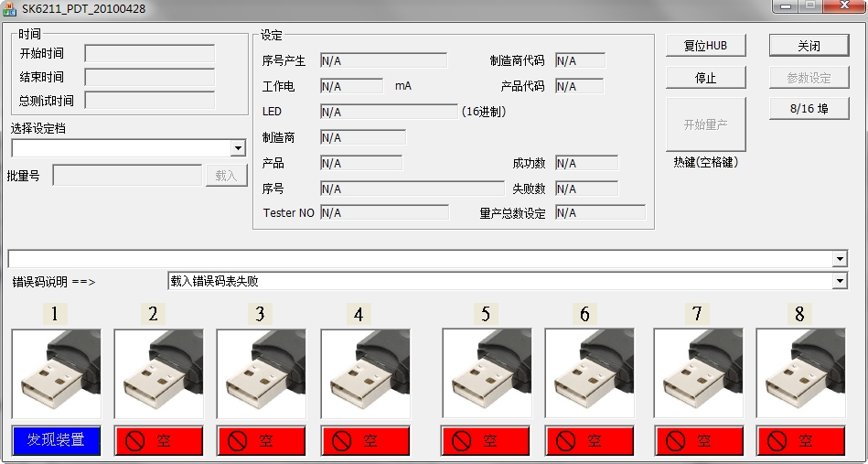Click the USB drive image for port 8
The height and width of the screenshot is (464, 868).
point(800,373)
